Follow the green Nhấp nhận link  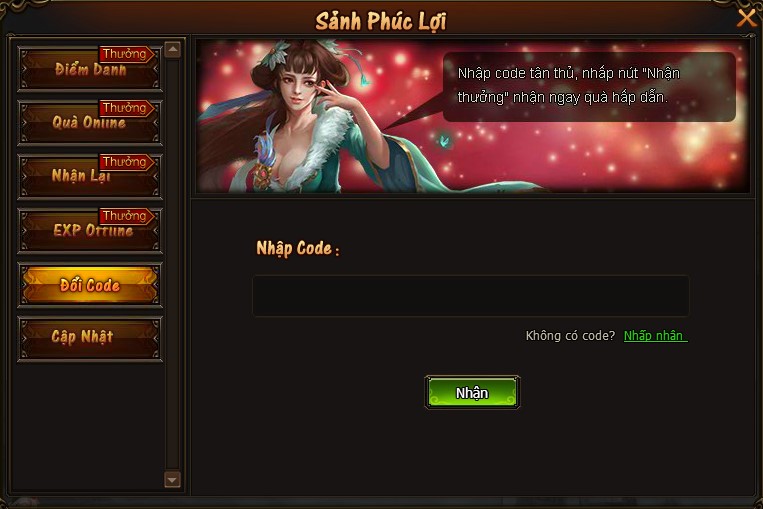tap(655, 336)
